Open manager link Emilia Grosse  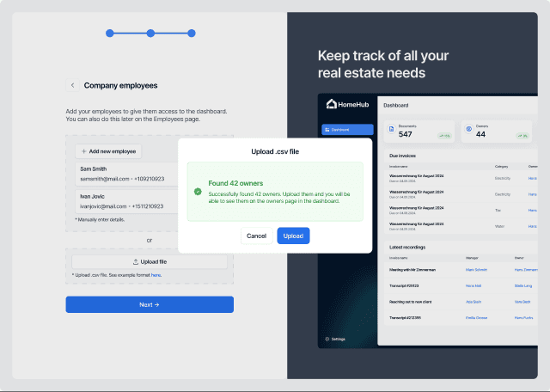click(476, 318)
